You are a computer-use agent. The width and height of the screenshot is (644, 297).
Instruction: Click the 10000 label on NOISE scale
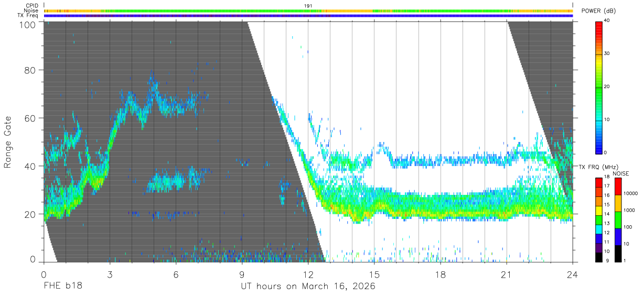click(630, 193)
